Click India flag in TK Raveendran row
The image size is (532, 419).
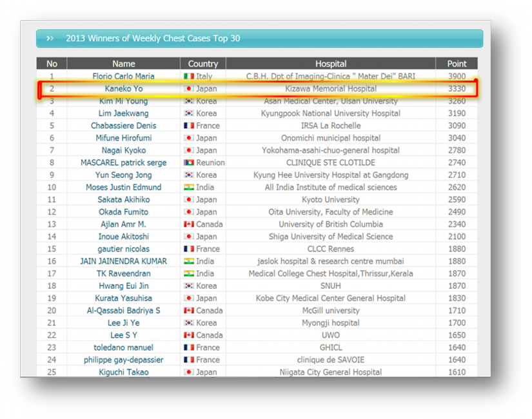(189, 273)
